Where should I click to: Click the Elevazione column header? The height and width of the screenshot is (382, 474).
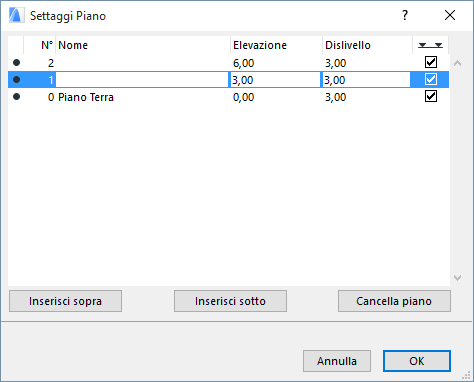(276, 45)
